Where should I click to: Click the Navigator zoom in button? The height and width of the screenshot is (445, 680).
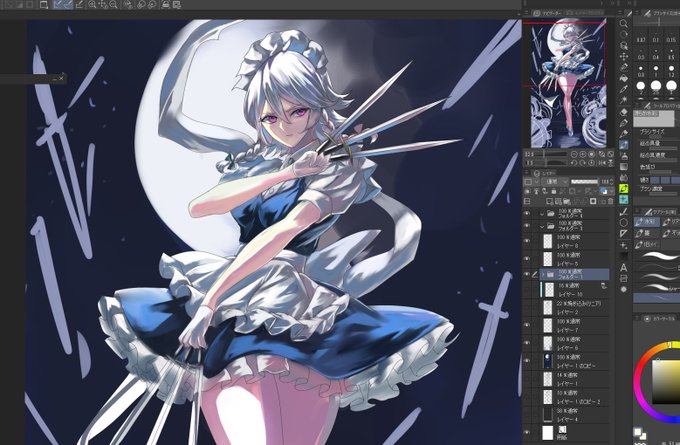point(583,154)
